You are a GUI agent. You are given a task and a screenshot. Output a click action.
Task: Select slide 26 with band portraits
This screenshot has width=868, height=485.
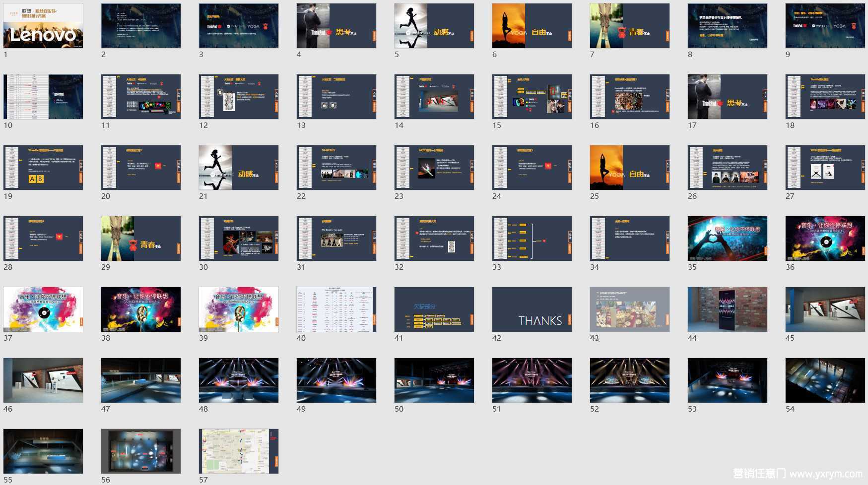pyautogui.click(x=728, y=168)
